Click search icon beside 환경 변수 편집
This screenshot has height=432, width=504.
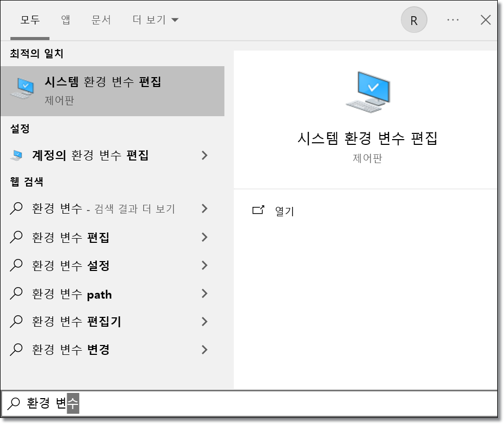click(x=16, y=237)
